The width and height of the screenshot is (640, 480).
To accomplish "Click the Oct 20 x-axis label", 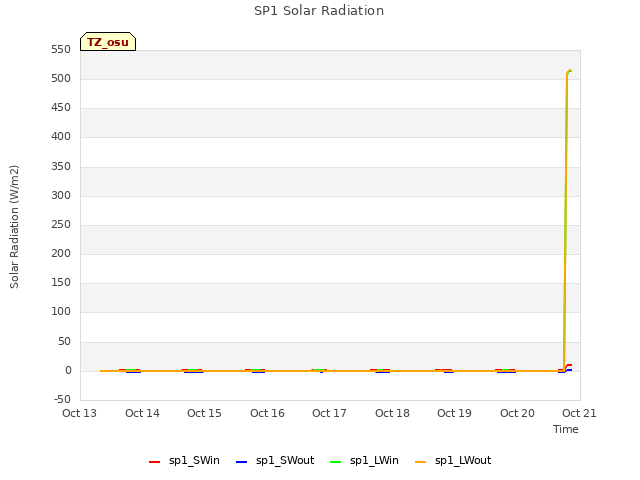I will pyautogui.click(x=517, y=413).
